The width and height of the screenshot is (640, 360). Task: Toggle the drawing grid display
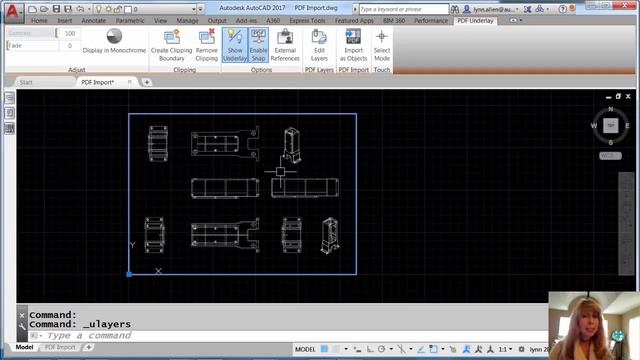(324, 349)
